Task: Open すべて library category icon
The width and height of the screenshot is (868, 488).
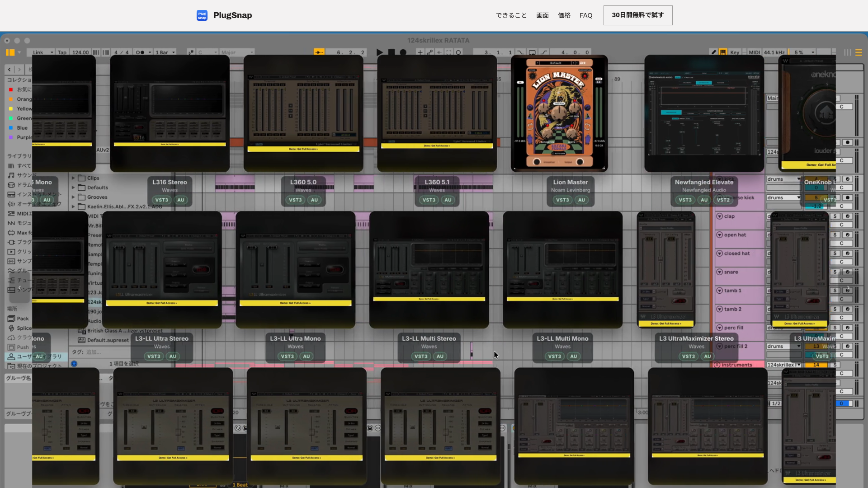Action: [x=11, y=166]
